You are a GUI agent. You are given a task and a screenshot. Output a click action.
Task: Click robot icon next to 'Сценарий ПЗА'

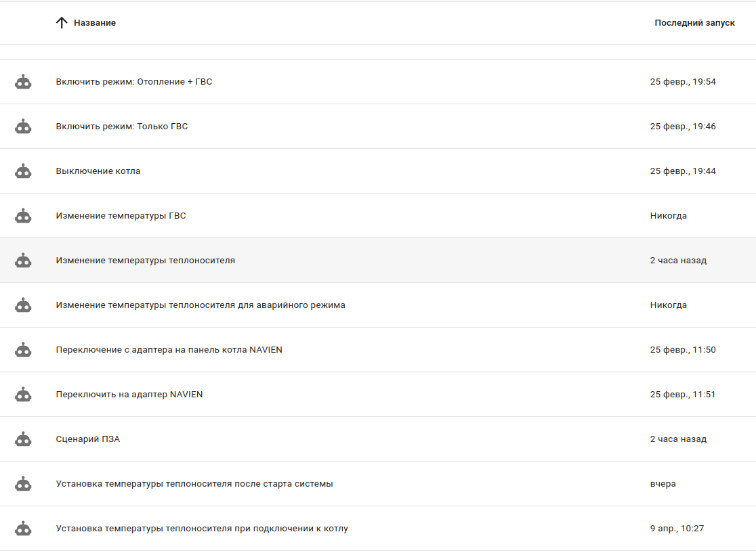(x=24, y=439)
